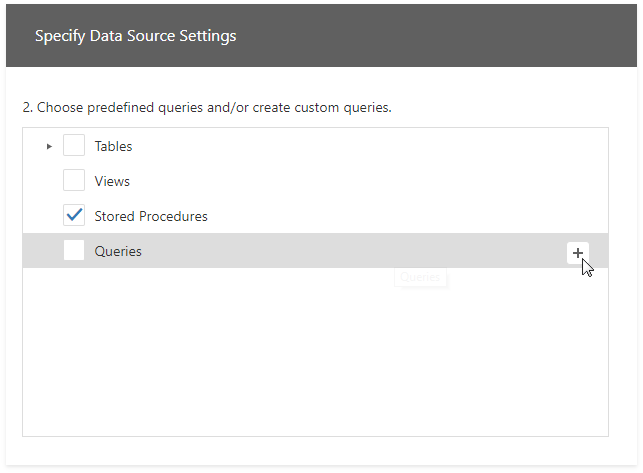Tick the Queries checkbox
Screen dimensions: 643x473
[74, 251]
